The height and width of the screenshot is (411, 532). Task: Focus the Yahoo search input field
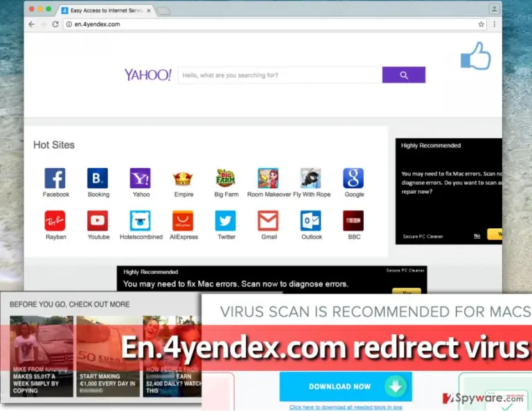280,75
